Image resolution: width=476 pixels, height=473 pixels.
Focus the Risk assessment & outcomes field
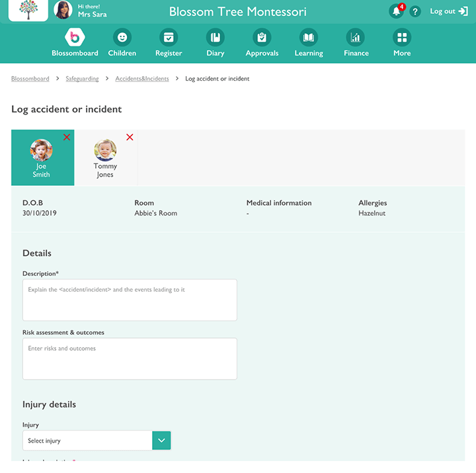pyautogui.click(x=130, y=359)
